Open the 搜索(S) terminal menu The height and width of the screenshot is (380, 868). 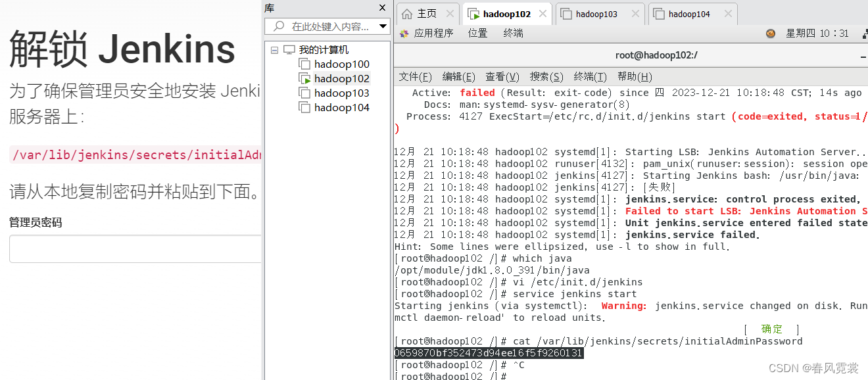pyautogui.click(x=546, y=77)
